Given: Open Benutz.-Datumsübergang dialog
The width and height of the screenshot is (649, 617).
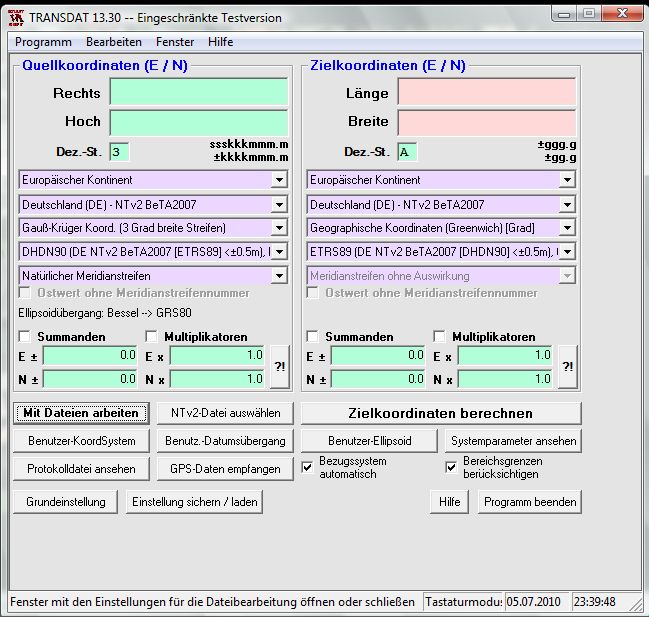Looking at the screenshot, I should coord(226,441).
